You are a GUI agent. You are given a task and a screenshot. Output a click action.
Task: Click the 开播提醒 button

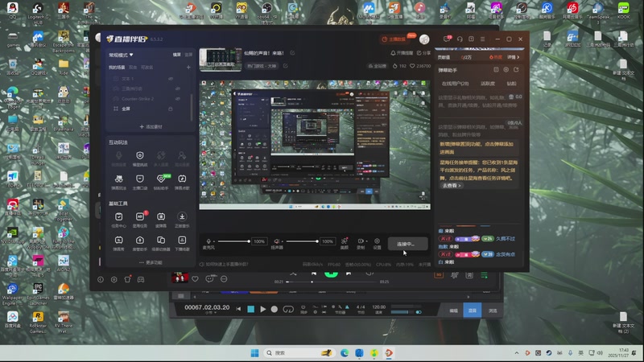pos(402,53)
